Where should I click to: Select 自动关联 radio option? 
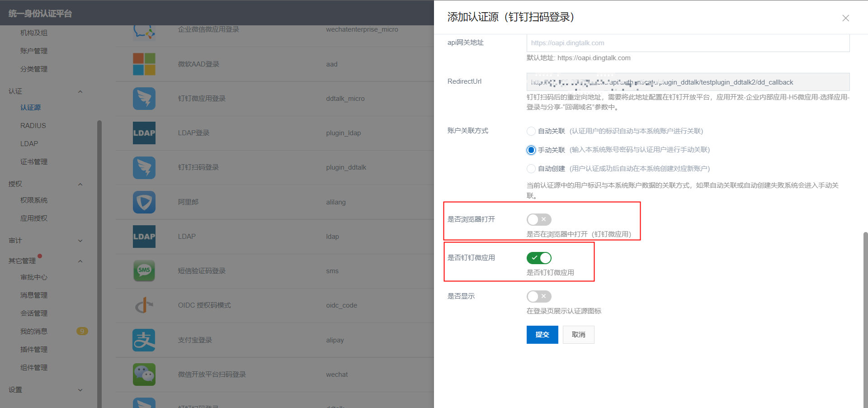point(531,131)
